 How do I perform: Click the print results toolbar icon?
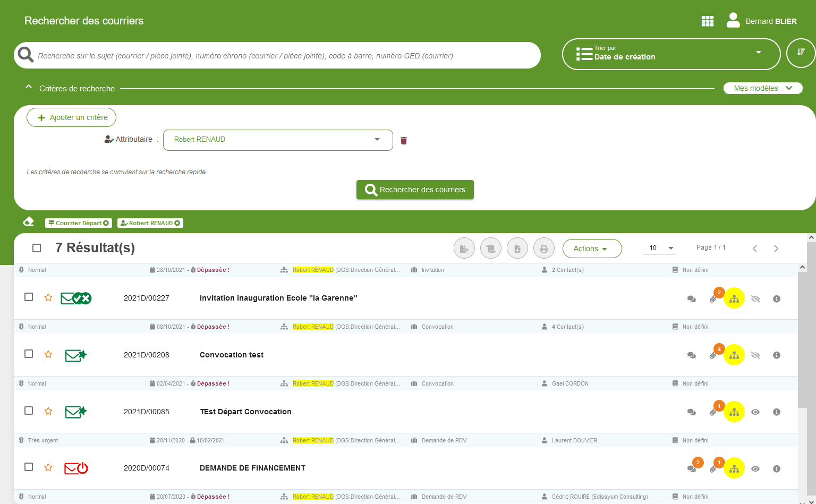543,249
